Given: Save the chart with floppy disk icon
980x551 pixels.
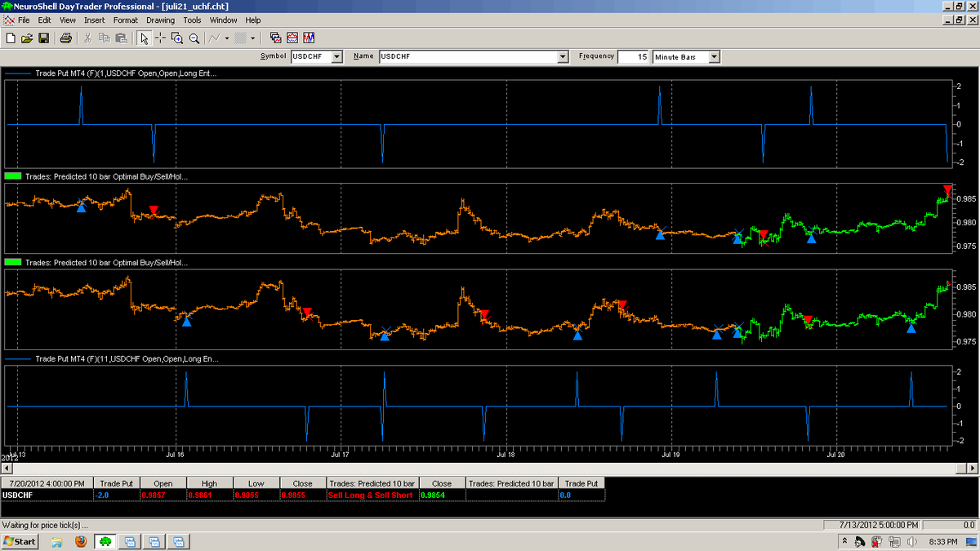Looking at the screenshot, I should [43, 38].
